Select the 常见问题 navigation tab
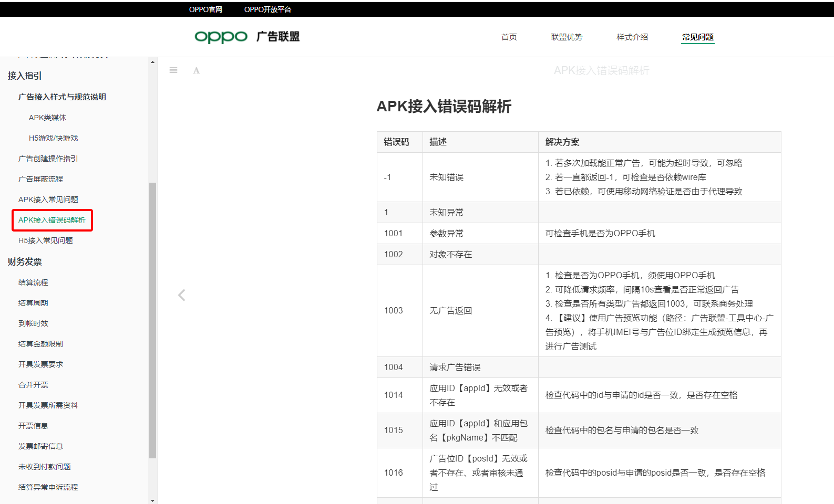 [x=697, y=37]
